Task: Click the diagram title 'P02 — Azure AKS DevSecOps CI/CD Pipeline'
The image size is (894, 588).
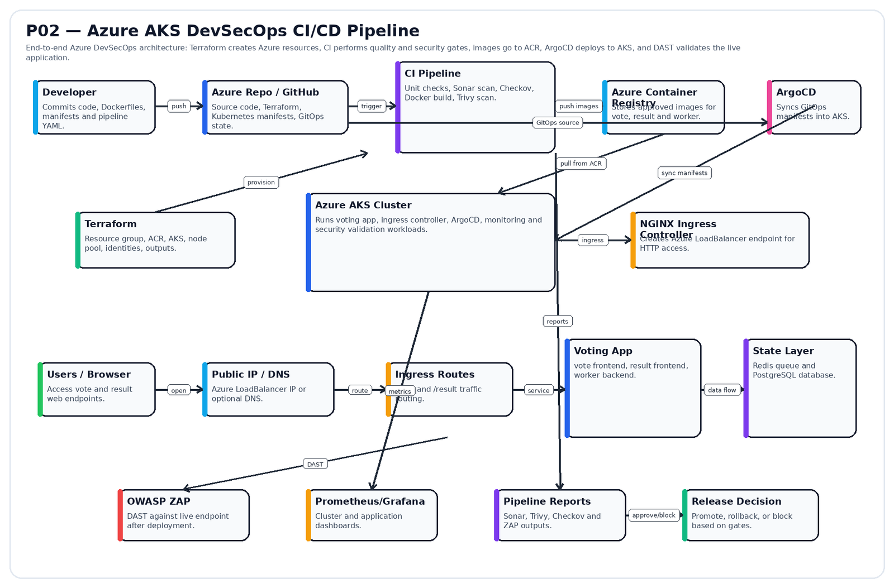Action: point(223,31)
